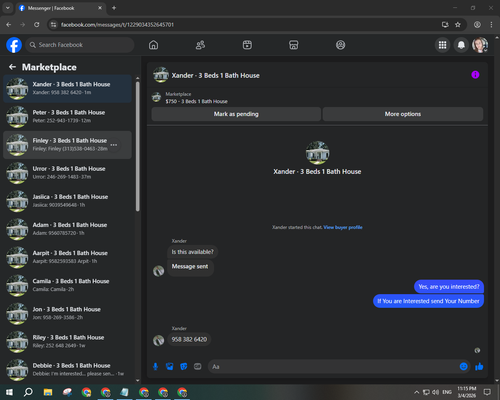Open the emoji picker in message box
This screenshot has width=500, height=400.
click(463, 367)
